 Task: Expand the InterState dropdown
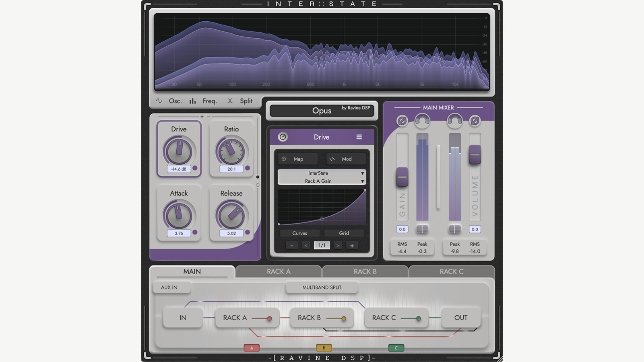pos(322,173)
